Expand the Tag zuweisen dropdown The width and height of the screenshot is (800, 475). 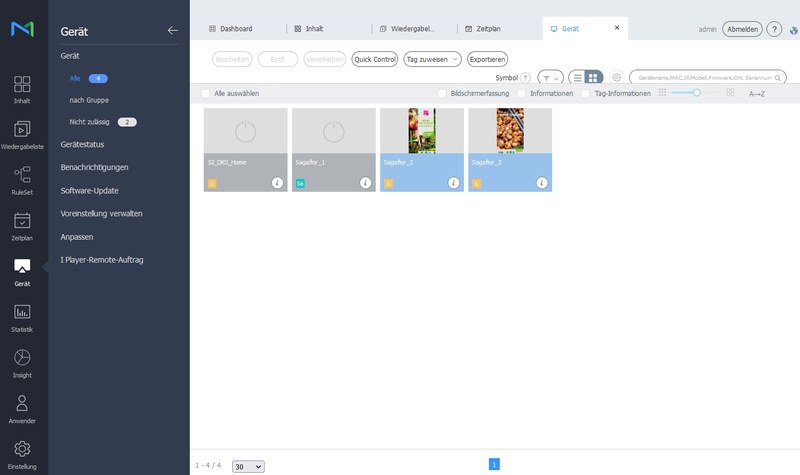[432, 59]
